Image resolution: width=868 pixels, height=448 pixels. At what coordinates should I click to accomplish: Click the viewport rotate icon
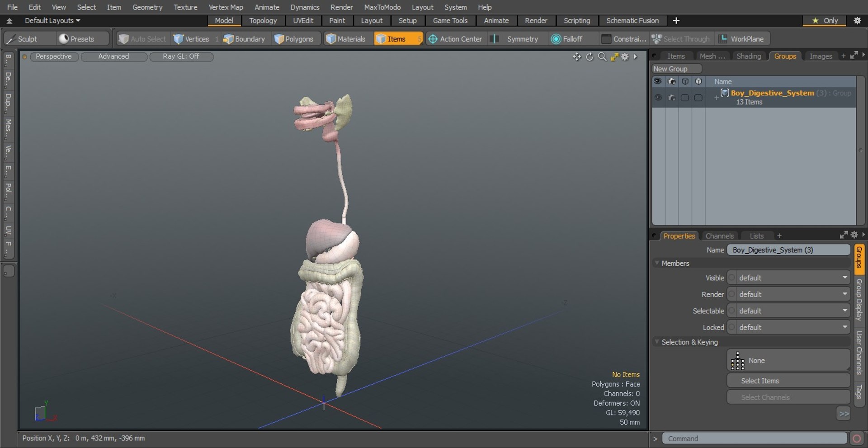(590, 57)
